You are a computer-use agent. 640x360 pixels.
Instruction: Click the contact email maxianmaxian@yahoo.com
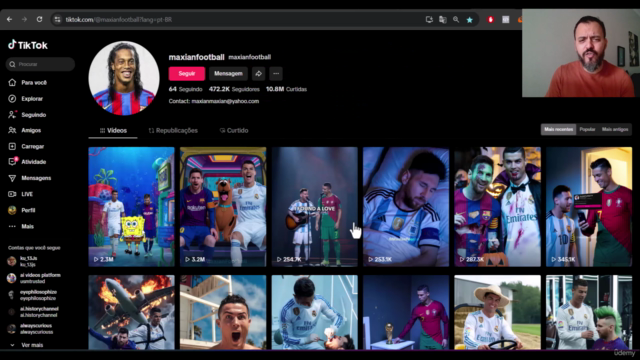tap(225, 101)
